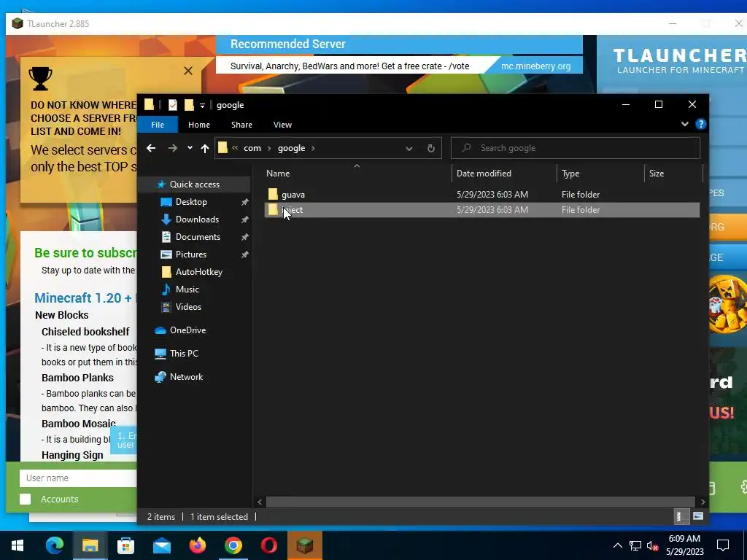The height and width of the screenshot is (560, 747).
Task: Click com in the address breadcrumb
Action: (252, 148)
